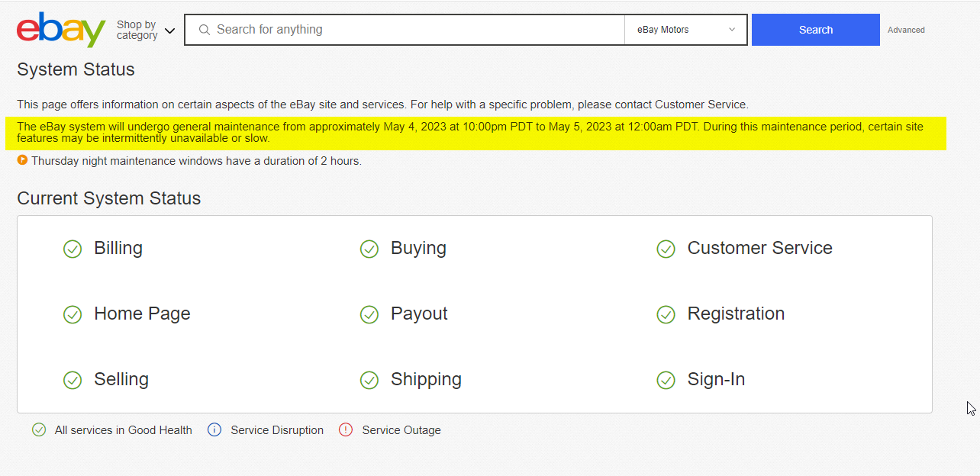Viewport: 980px width, 476px height.
Task: Click the red Service Outage legend icon
Action: pyautogui.click(x=346, y=430)
